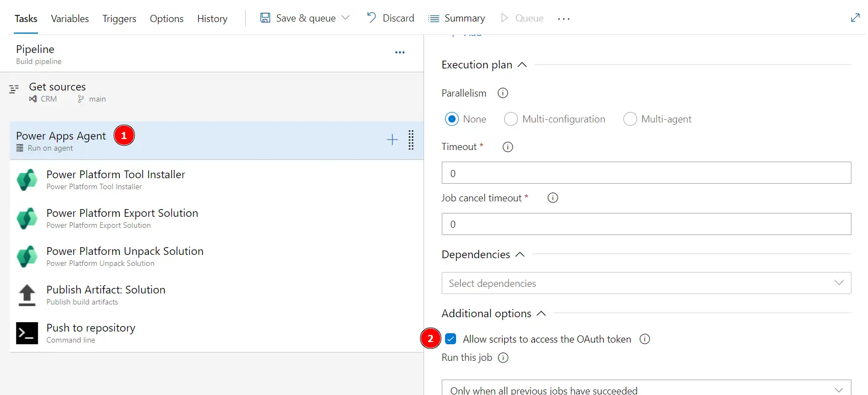
Task: Click the Discard button label
Action: pyautogui.click(x=398, y=18)
